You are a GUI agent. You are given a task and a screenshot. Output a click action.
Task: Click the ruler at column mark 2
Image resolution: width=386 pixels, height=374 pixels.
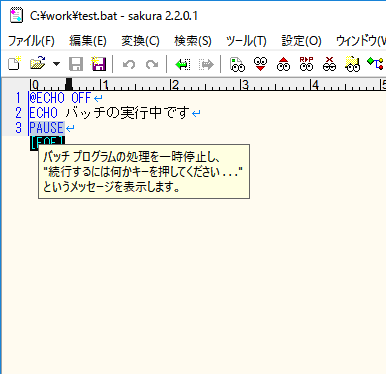click(175, 85)
